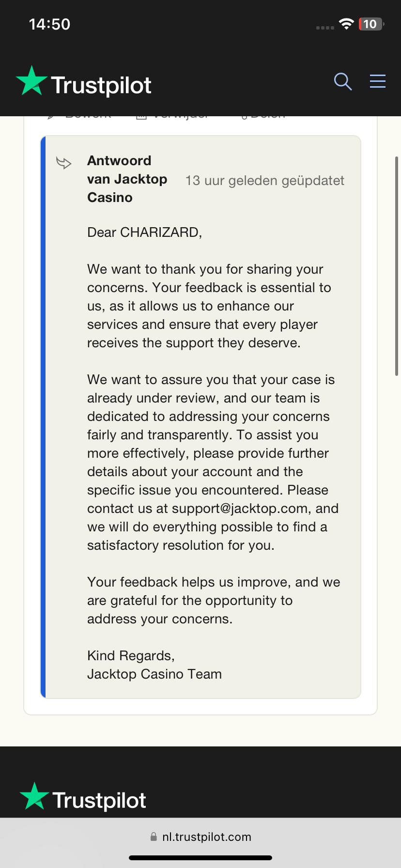Screen dimensions: 401x868
Task: Open the search magnifier in Trustpilot header
Action: click(x=343, y=82)
